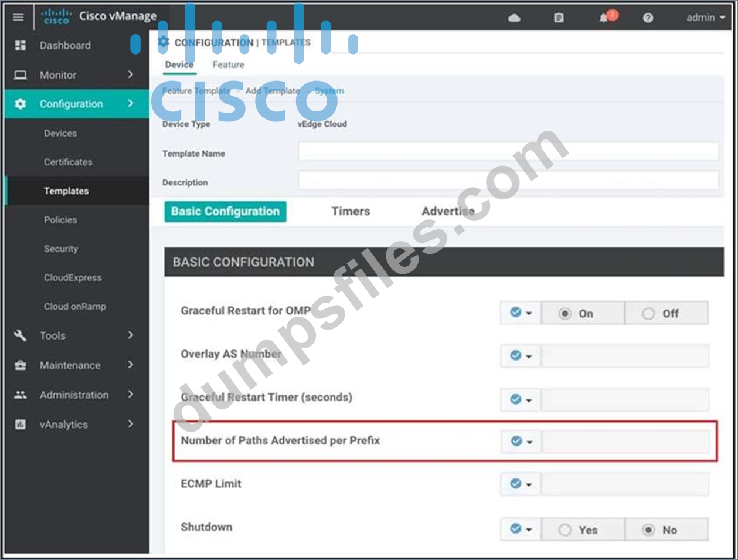
Task: Click the Tools wrench icon
Action: coord(21,335)
